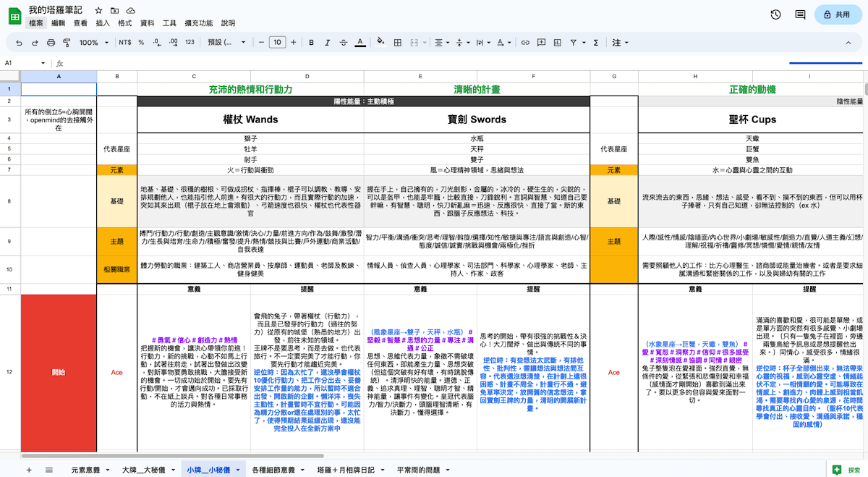Star this document as favorite
The image size is (868, 477).
[98, 11]
